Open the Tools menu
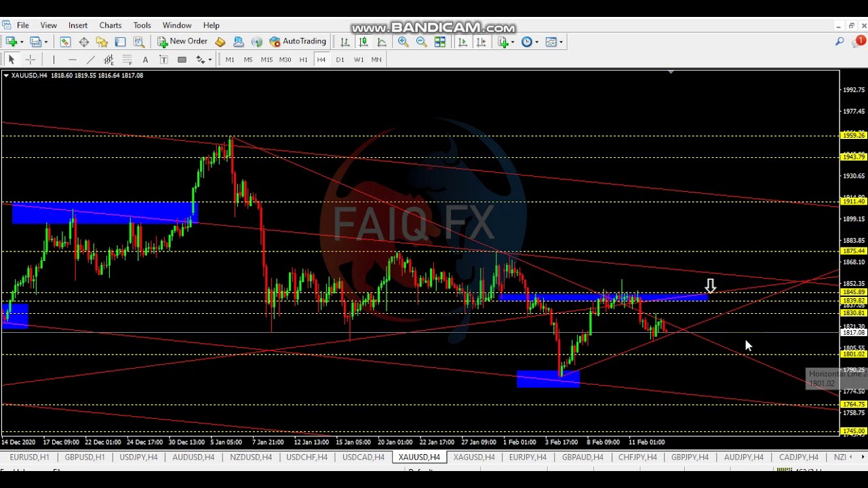868x488 pixels. pyautogui.click(x=142, y=25)
